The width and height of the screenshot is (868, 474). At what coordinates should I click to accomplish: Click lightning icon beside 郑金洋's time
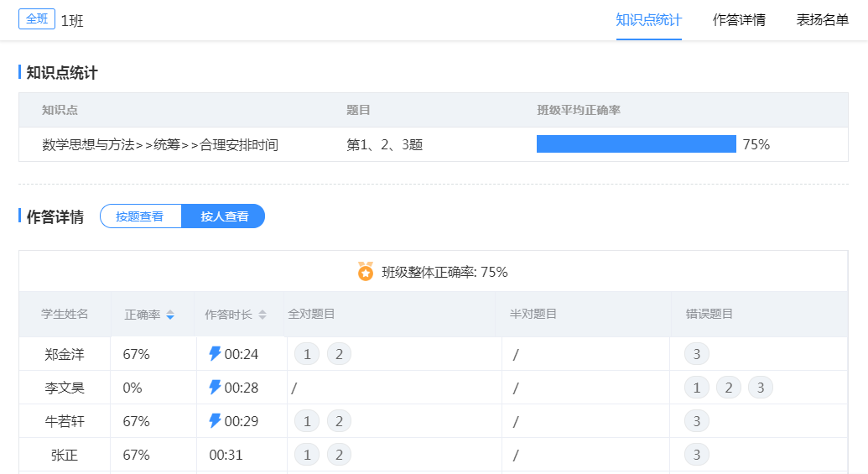pyautogui.click(x=215, y=354)
